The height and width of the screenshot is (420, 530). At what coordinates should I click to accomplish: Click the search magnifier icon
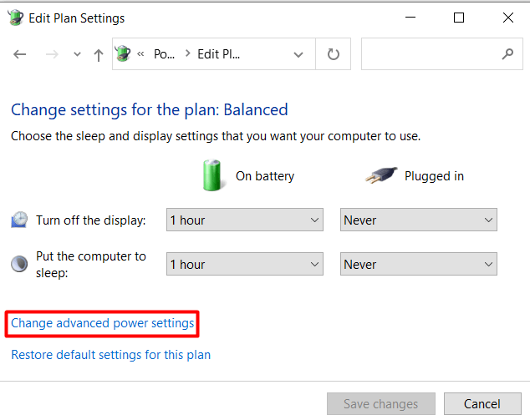[507, 54]
